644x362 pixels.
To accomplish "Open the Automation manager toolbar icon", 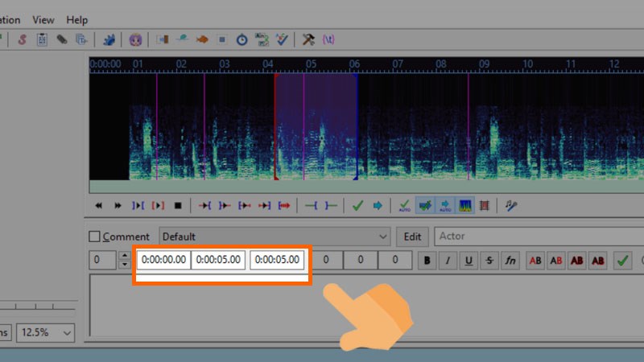I will click(109, 39).
